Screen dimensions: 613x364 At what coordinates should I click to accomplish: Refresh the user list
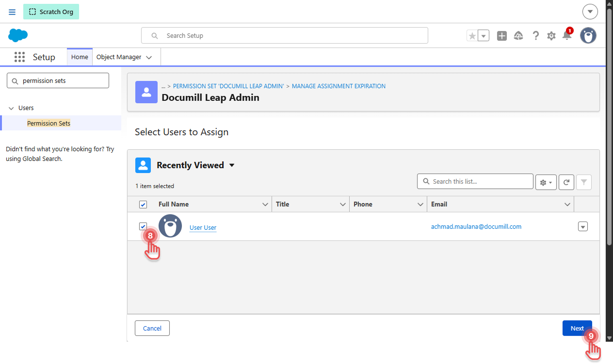click(566, 182)
